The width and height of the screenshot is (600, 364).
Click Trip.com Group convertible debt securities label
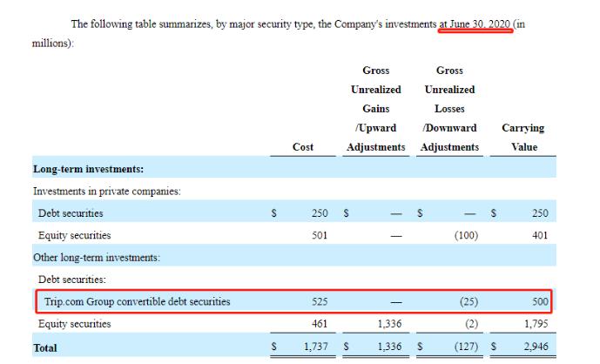(x=138, y=301)
